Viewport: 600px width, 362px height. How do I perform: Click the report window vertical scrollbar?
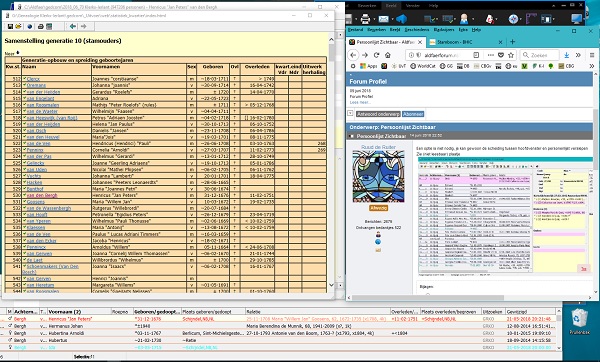[x=331, y=163]
